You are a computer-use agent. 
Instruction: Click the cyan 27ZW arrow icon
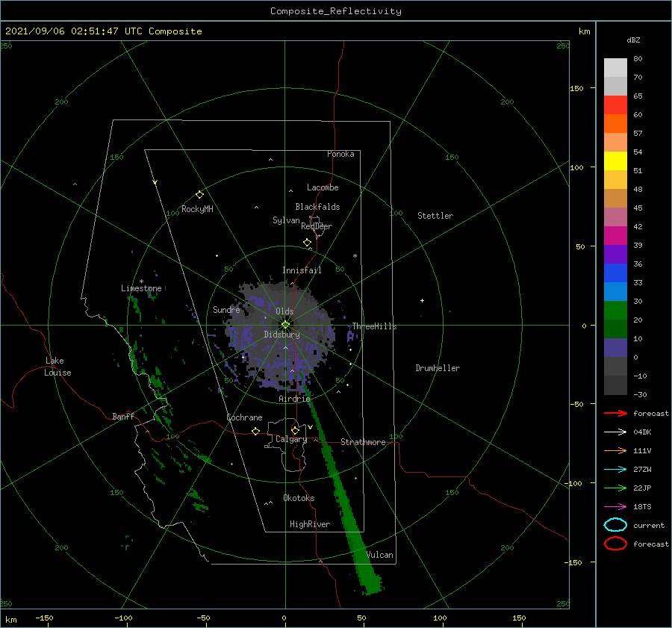[615, 470]
